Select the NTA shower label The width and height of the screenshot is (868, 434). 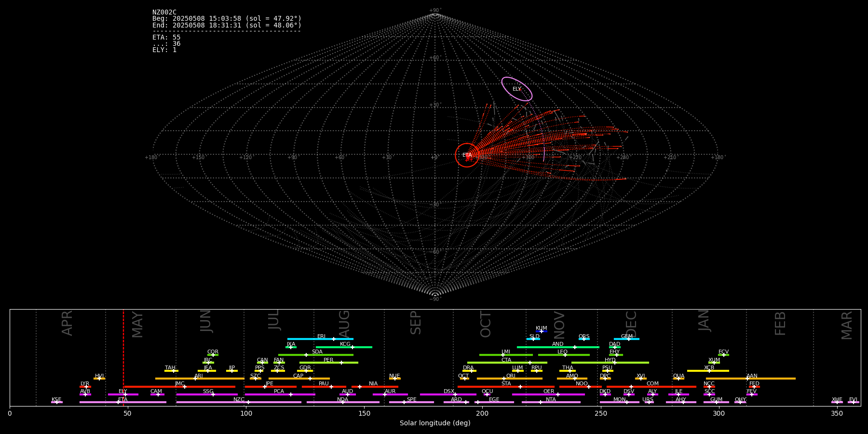[551, 400]
